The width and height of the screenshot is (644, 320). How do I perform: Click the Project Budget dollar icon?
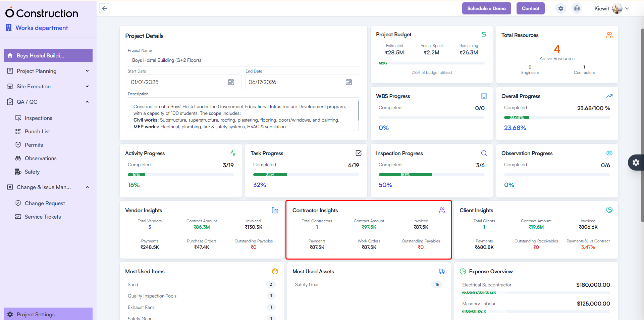[484, 34]
